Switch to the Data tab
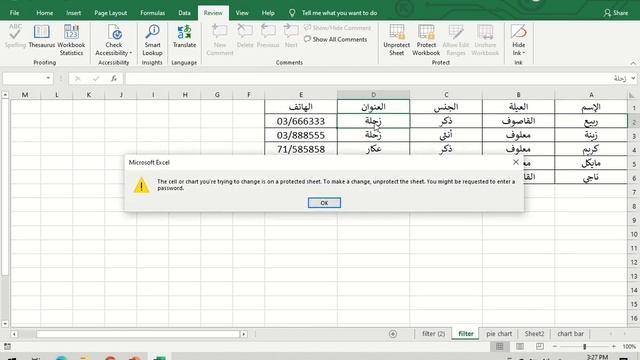Viewport: 640px width, 360px height. point(184,13)
